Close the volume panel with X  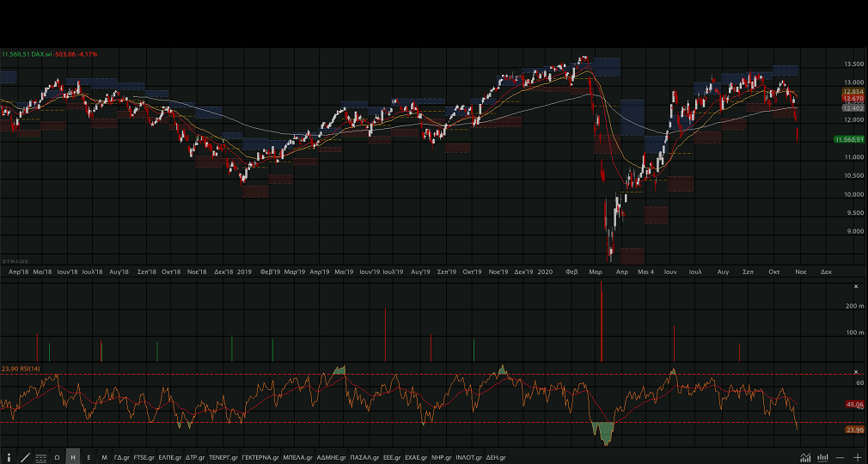pos(855,286)
